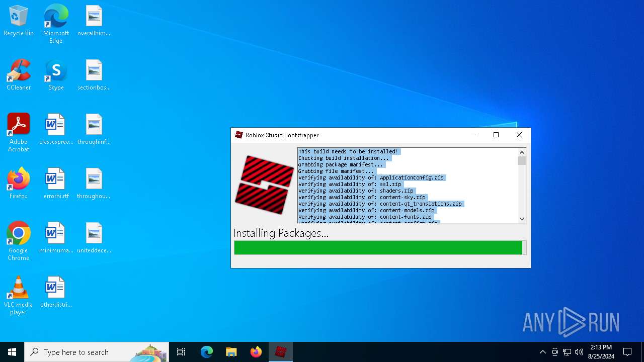Open File Explorer from the taskbar
Screen dimensions: 644x362
coord(231,352)
